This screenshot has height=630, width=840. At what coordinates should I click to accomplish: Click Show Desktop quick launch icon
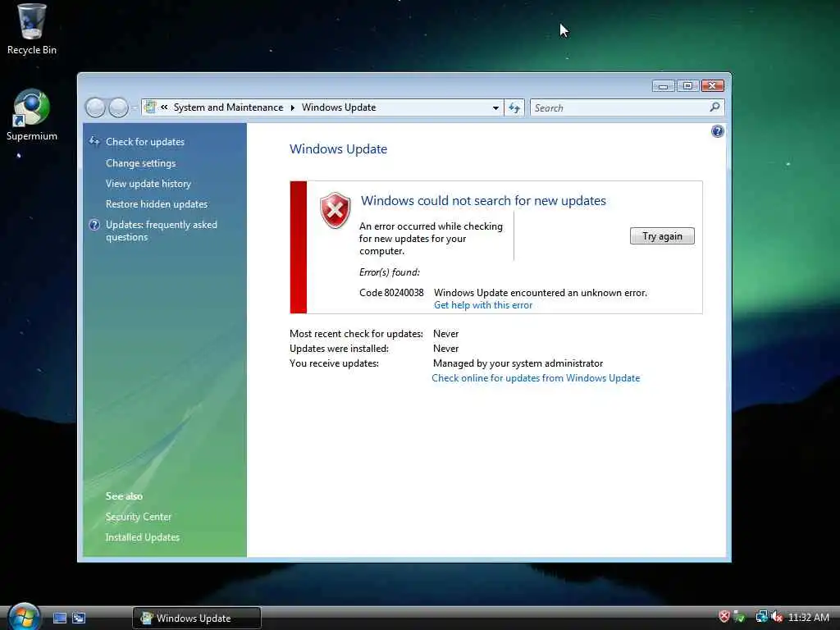pyautogui.click(x=59, y=619)
